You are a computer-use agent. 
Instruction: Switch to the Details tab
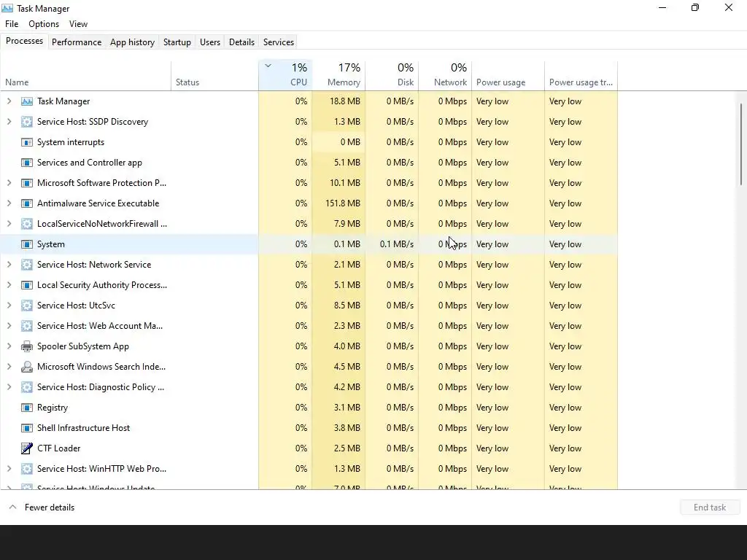(x=241, y=42)
